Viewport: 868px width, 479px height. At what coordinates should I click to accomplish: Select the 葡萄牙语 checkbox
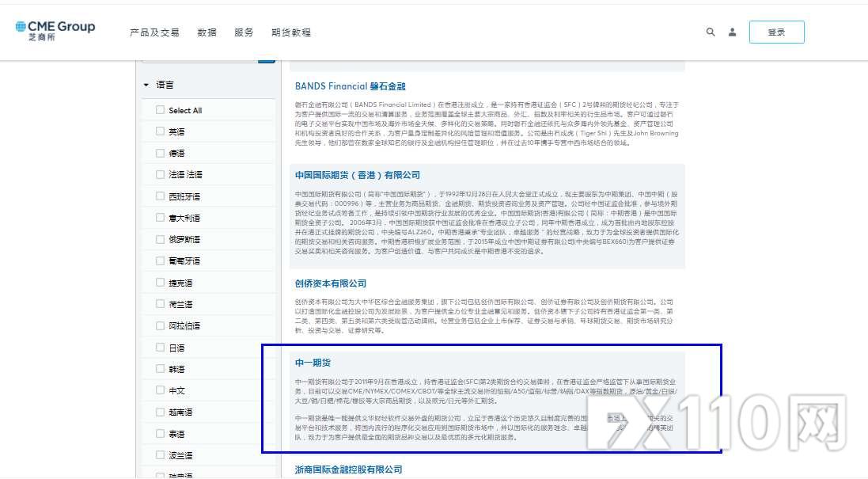[x=160, y=260]
